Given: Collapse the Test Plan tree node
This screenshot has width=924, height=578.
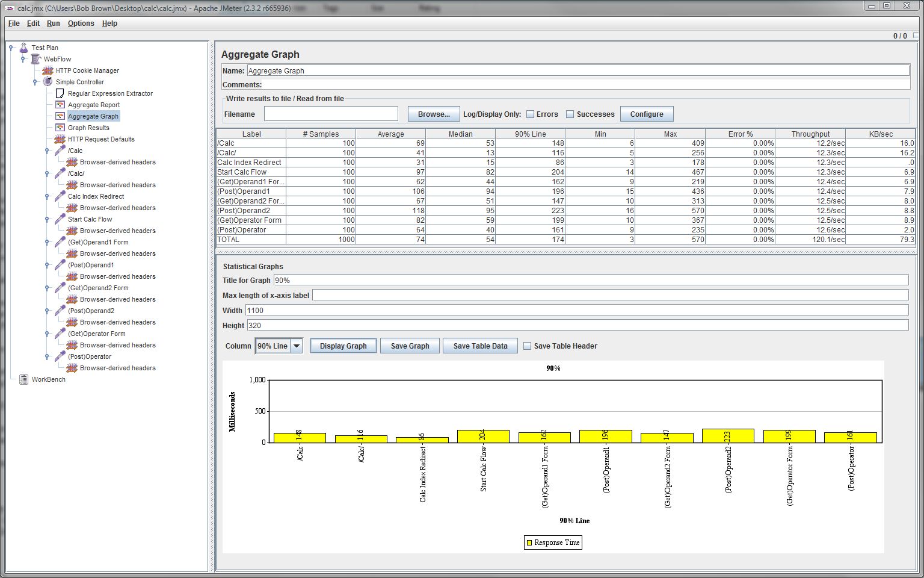Looking at the screenshot, I should pos(11,48).
